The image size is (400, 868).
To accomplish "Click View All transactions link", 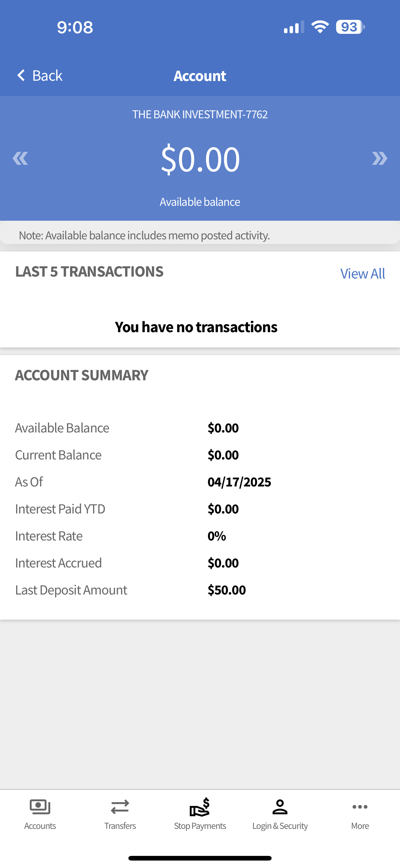I will (362, 274).
